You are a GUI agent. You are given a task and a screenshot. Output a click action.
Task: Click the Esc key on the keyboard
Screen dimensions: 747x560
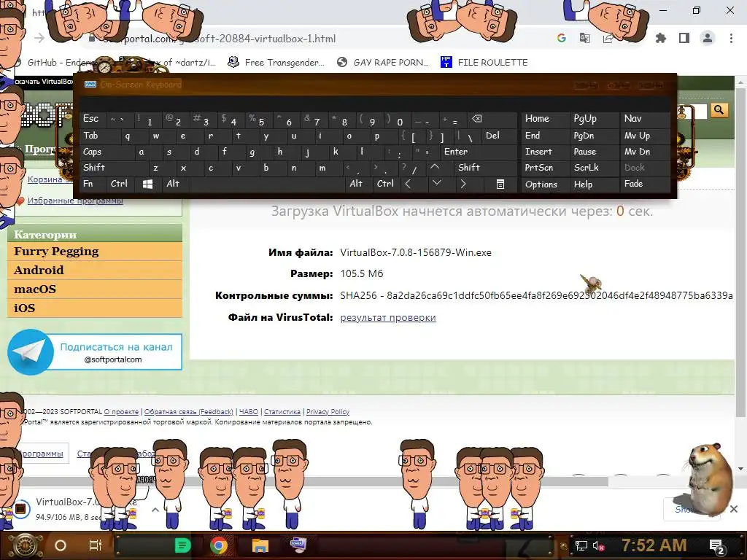pyautogui.click(x=93, y=119)
